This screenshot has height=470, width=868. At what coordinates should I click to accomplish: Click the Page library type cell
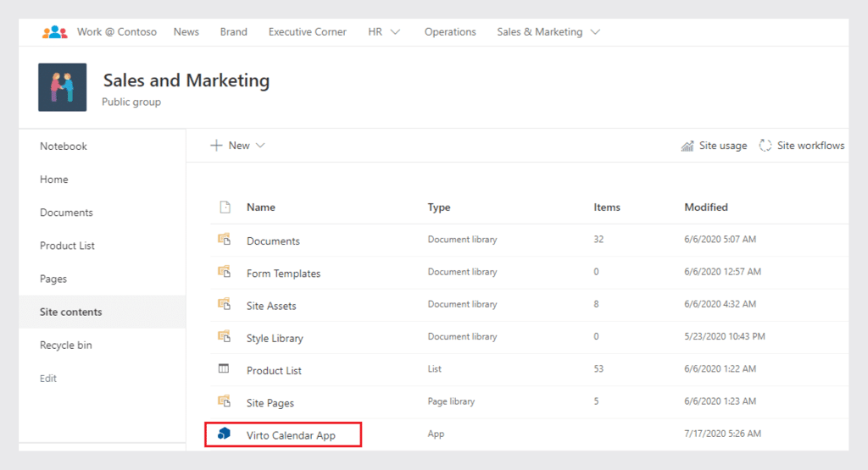[451, 401]
